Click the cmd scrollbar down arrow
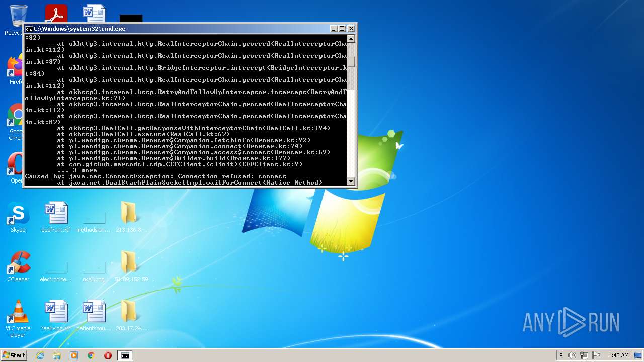 (351, 181)
